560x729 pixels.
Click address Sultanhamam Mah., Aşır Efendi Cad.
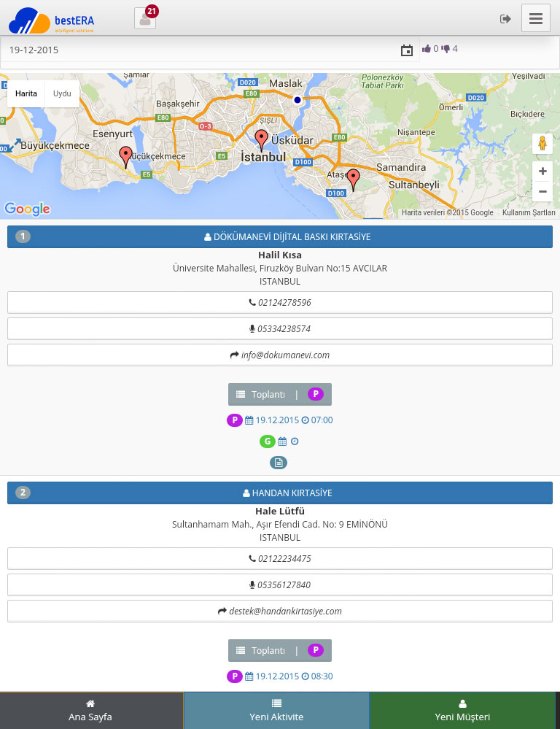280,525
